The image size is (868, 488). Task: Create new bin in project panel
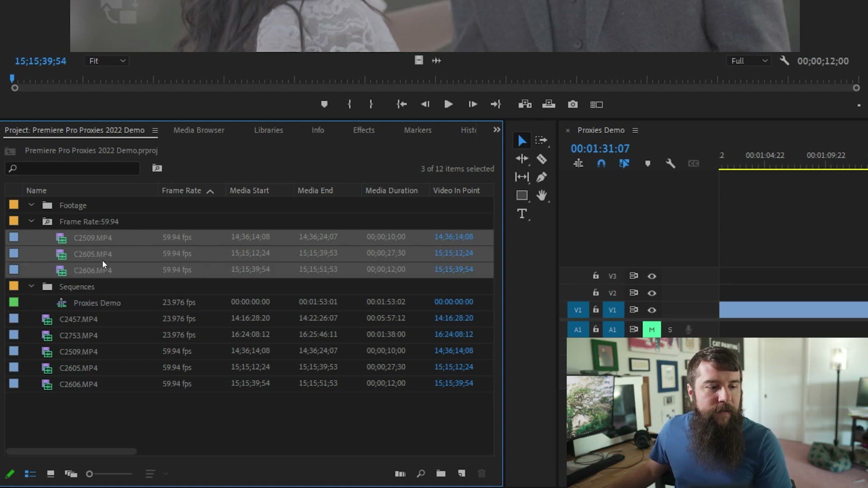[441, 474]
